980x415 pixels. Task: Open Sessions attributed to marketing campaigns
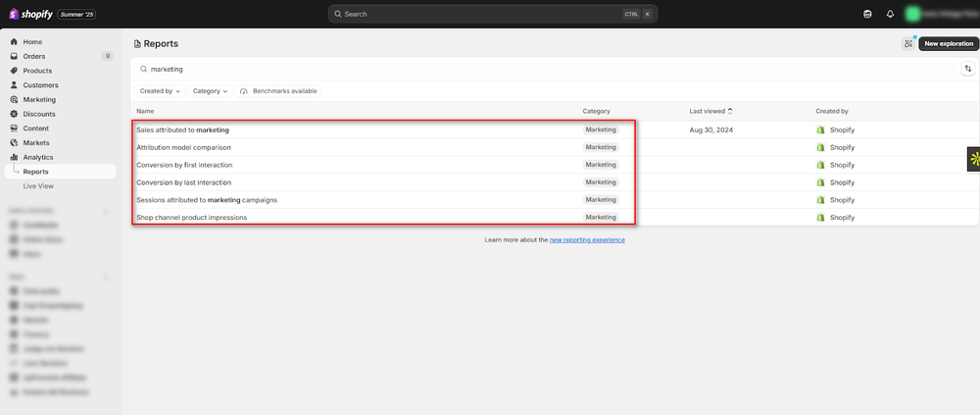pos(207,200)
